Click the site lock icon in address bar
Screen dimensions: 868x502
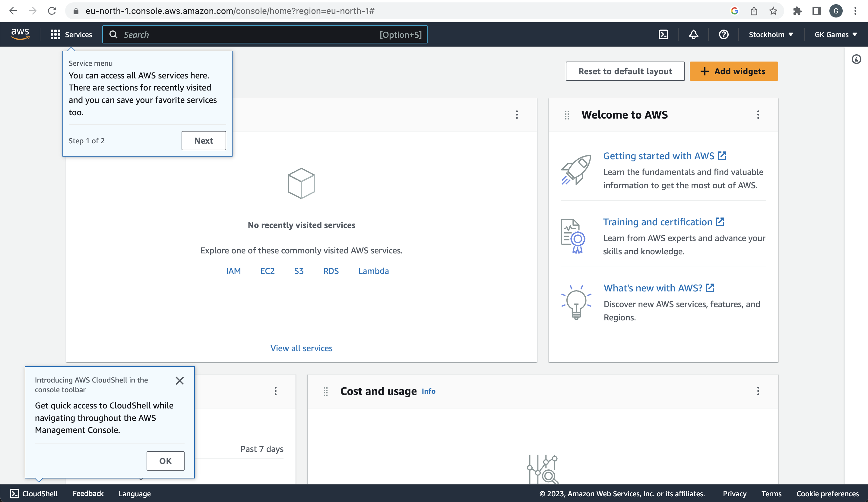tap(76, 11)
